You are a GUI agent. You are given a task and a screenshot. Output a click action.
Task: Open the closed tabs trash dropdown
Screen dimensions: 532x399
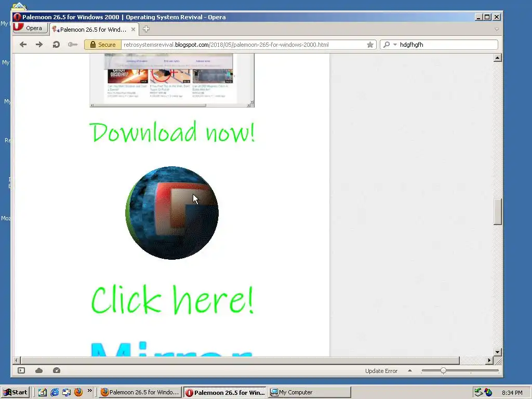pos(497,29)
